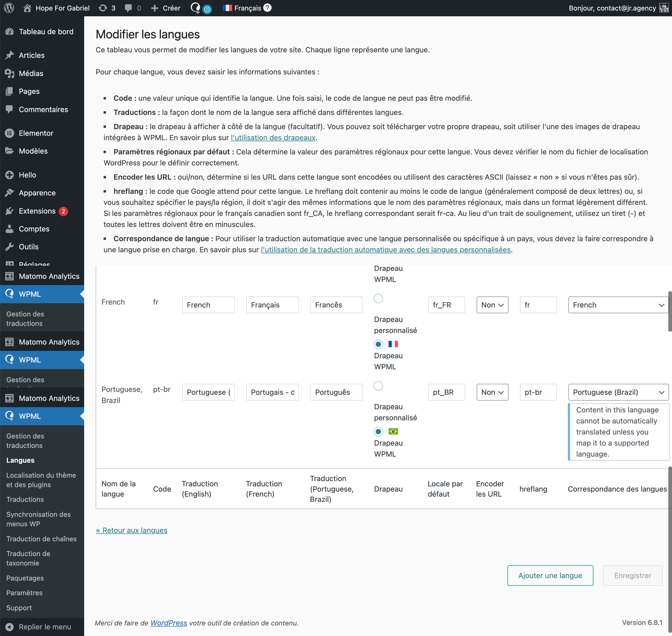Focus the pt_BR locale field

(446, 392)
